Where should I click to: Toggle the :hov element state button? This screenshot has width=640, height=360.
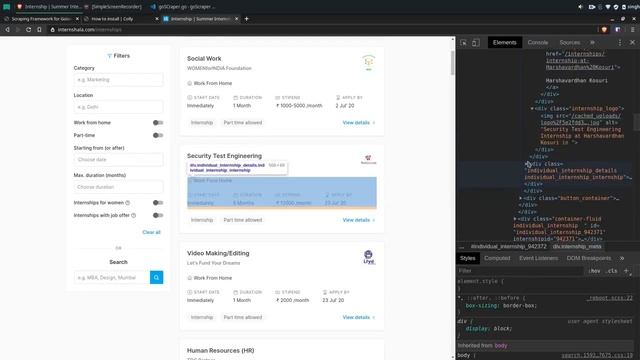[x=594, y=271]
